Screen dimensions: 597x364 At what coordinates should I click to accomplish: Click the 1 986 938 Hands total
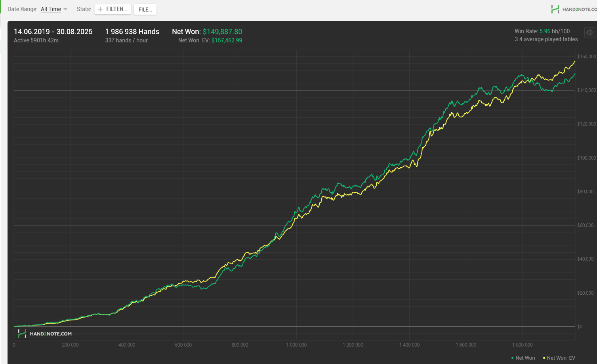click(x=132, y=32)
